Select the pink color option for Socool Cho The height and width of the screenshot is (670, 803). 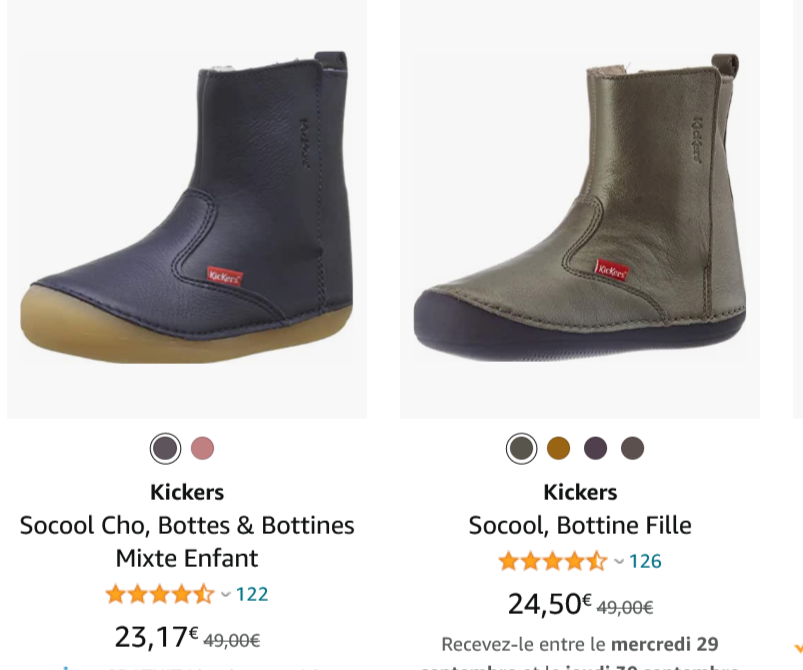pyautogui.click(x=202, y=449)
